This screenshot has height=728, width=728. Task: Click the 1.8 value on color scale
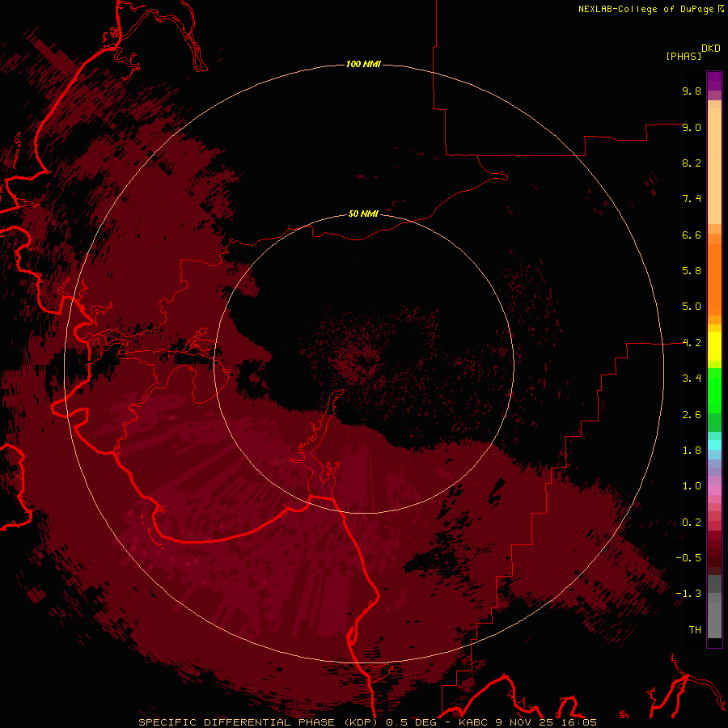click(692, 451)
